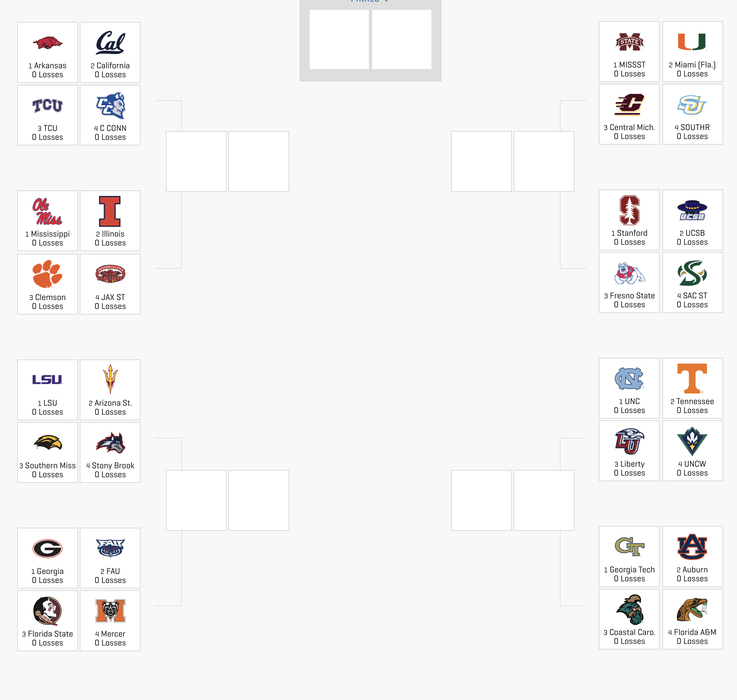Select the Stanford tree logo

(x=629, y=210)
